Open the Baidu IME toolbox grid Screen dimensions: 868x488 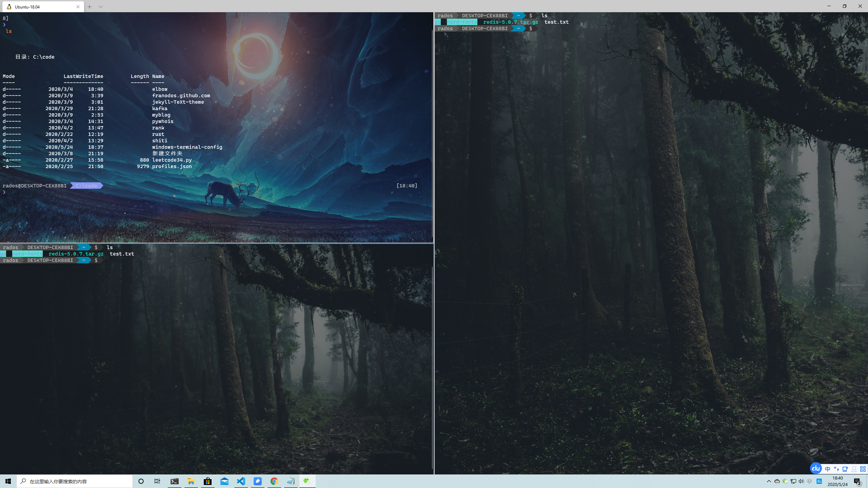863,469
